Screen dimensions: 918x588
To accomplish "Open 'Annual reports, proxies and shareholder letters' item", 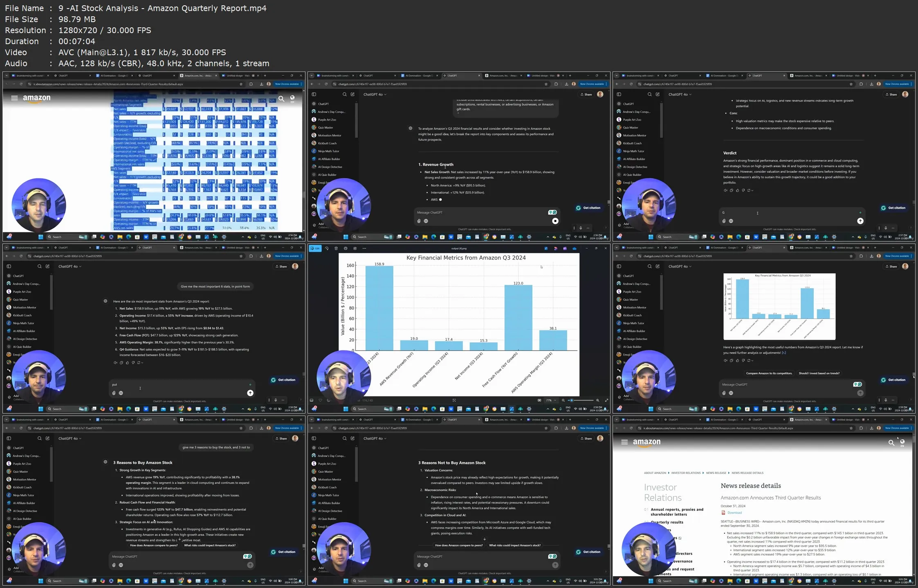I will [x=677, y=512].
